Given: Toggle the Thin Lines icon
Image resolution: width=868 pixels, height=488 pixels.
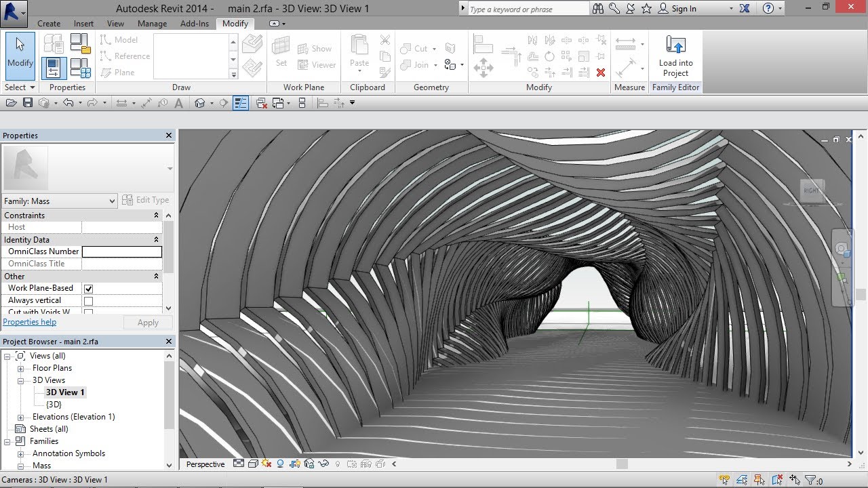Looking at the screenshot, I should click(241, 103).
